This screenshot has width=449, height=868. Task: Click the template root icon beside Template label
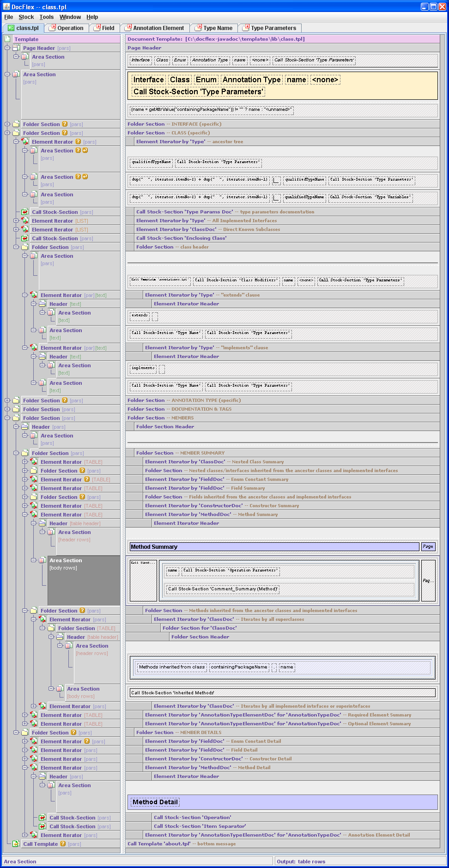[x=7, y=39]
